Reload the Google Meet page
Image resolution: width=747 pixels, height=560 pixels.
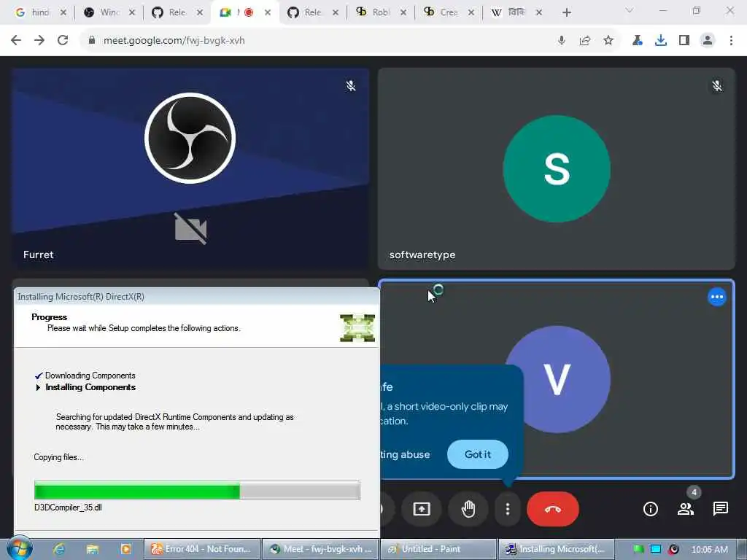tap(63, 41)
